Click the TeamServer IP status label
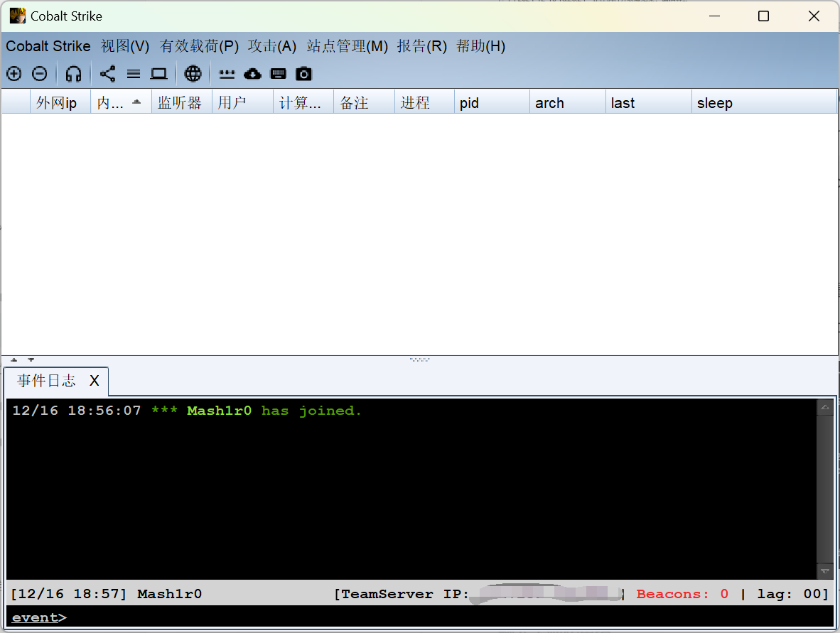 pyautogui.click(x=402, y=594)
